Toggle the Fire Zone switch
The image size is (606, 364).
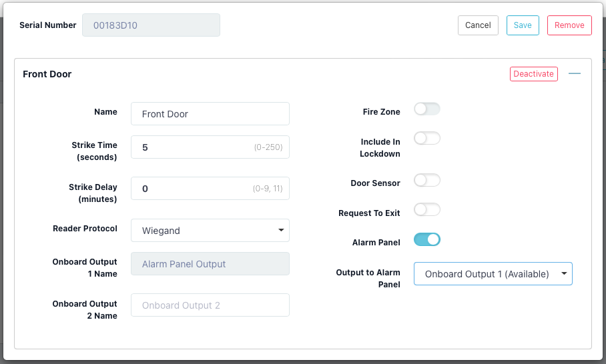(427, 109)
